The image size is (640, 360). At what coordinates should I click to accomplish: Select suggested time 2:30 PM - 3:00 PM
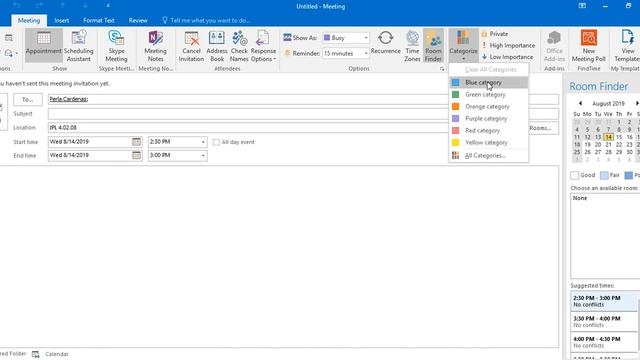[604, 301]
